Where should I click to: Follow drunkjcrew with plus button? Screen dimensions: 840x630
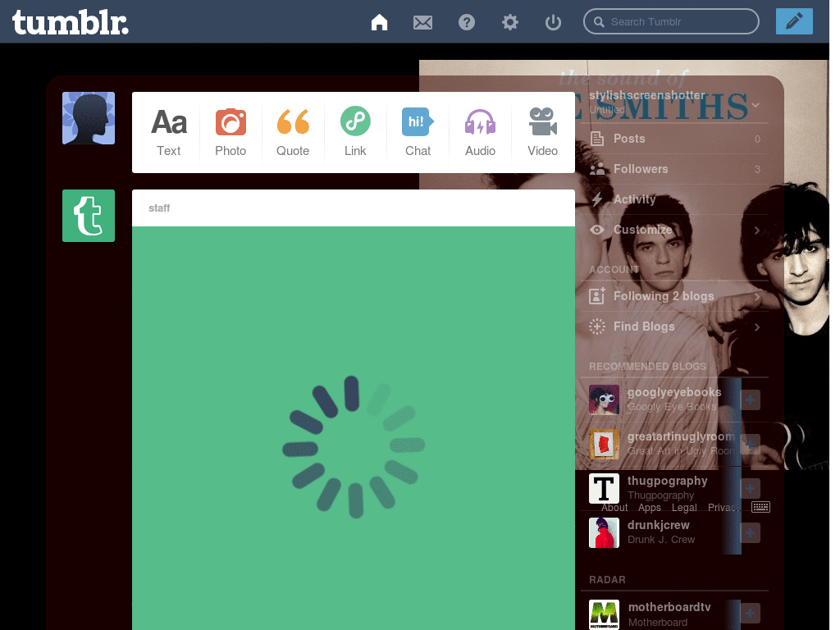coord(750,532)
